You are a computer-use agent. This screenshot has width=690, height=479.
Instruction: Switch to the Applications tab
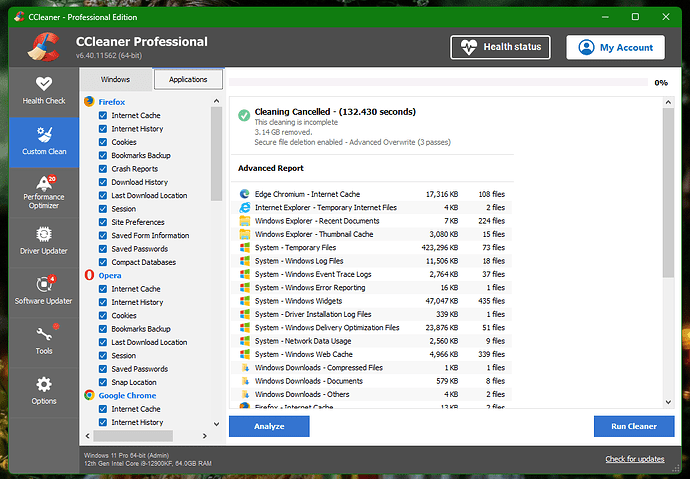tap(188, 79)
